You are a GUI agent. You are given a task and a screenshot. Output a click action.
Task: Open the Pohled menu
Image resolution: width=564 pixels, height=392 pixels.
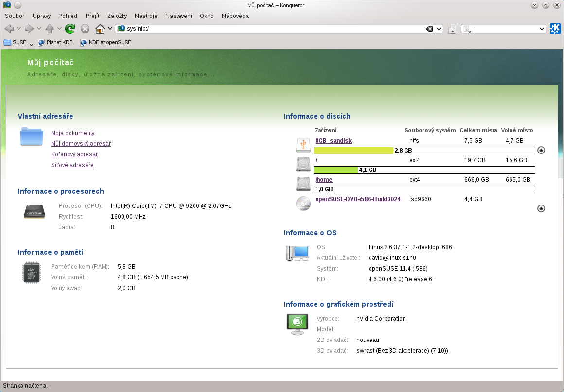coord(68,16)
